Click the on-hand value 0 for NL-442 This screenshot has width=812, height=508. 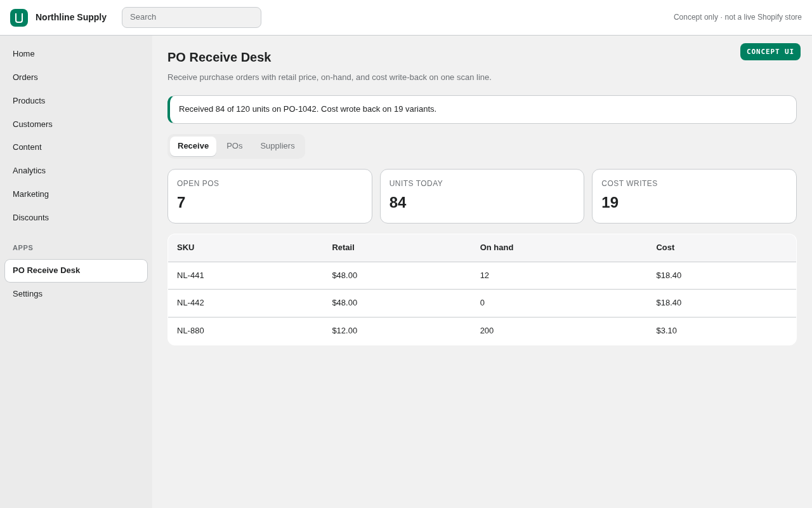click(482, 303)
